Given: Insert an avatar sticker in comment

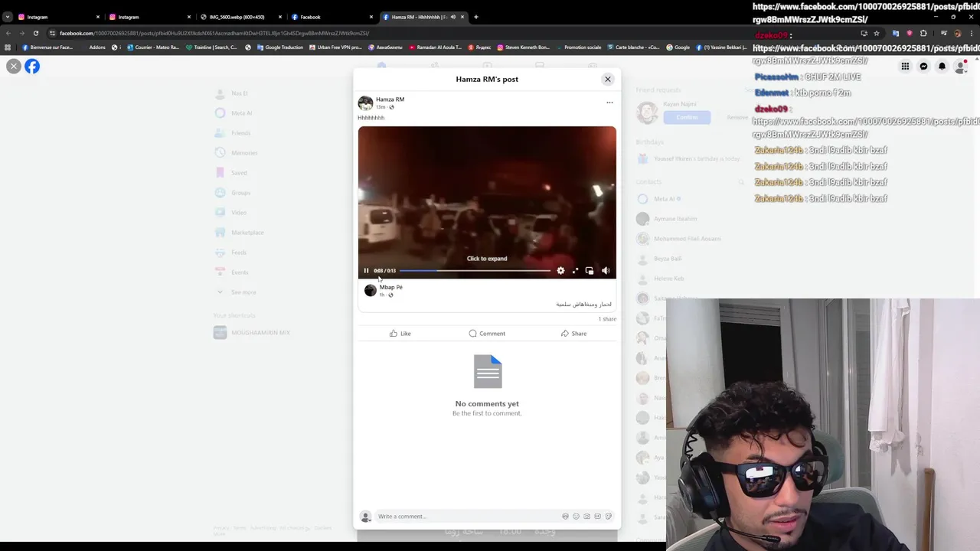Looking at the screenshot, I should (566, 516).
